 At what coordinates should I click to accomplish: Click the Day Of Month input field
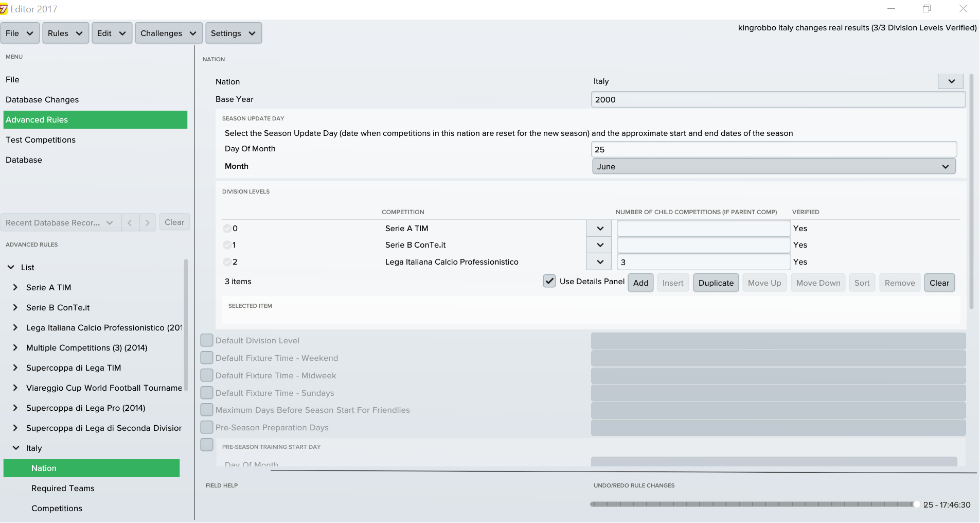[x=774, y=149]
